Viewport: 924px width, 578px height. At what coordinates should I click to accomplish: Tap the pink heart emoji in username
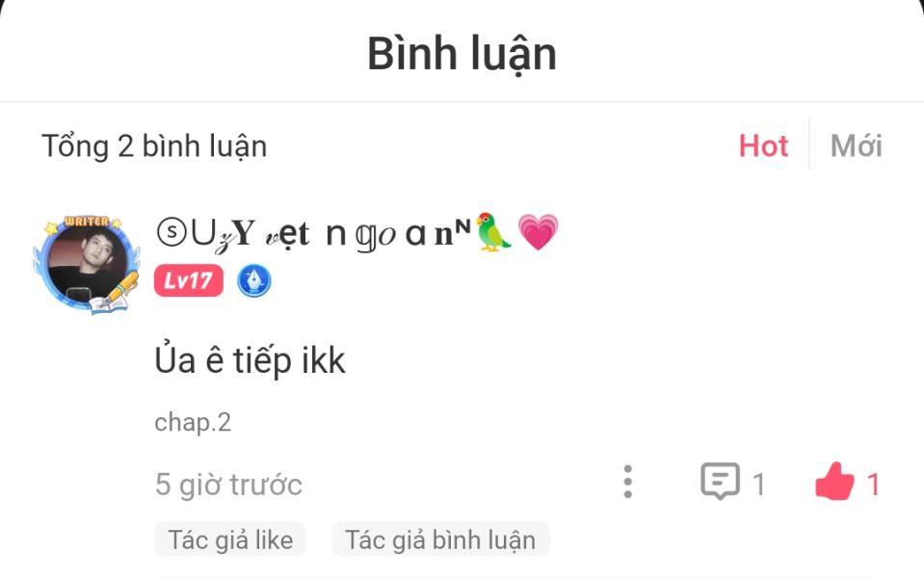(x=538, y=232)
